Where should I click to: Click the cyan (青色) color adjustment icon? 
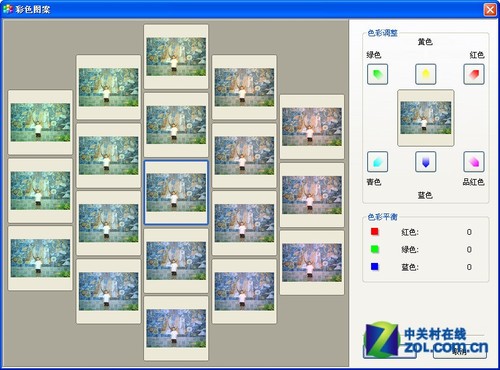(x=377, y=162)
